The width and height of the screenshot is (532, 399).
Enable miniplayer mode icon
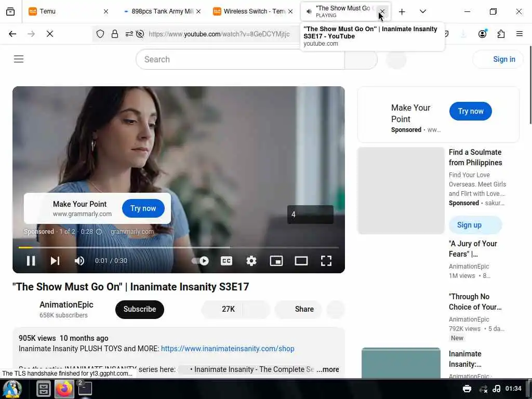276,261
